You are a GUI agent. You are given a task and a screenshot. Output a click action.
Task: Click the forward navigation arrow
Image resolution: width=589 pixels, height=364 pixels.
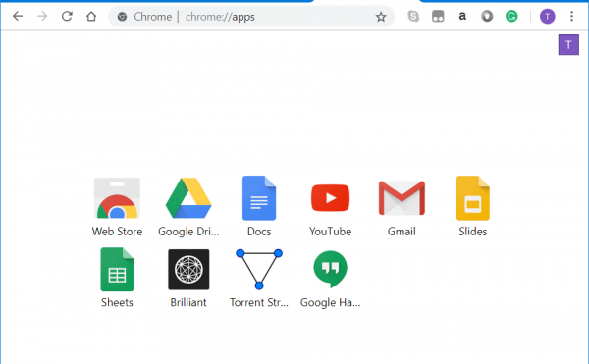click(42, 16)
